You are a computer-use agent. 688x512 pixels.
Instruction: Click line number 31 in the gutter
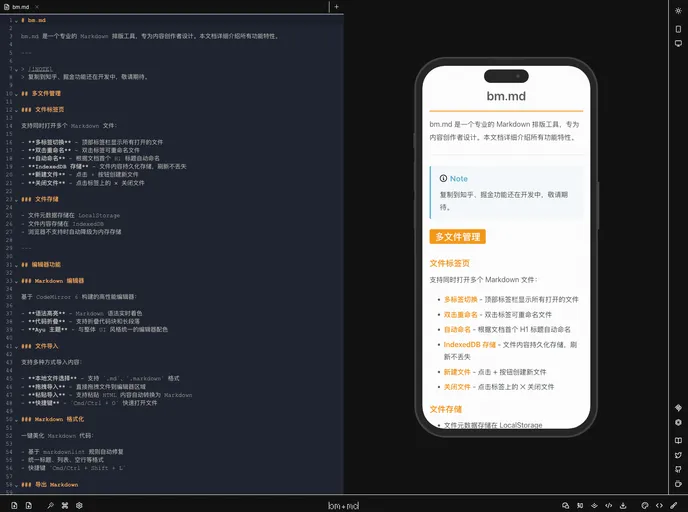coord(9,265)
